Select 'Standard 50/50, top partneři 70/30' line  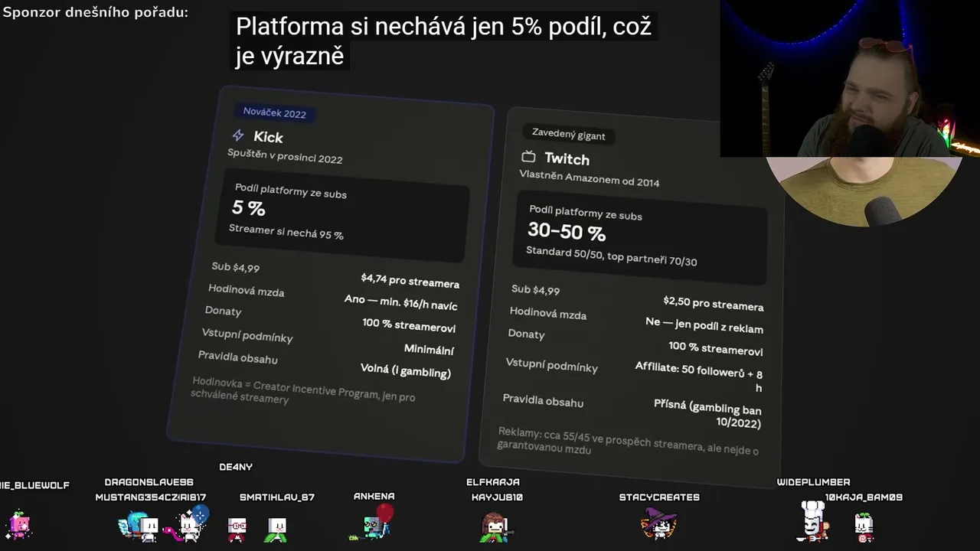coord(612,256)
